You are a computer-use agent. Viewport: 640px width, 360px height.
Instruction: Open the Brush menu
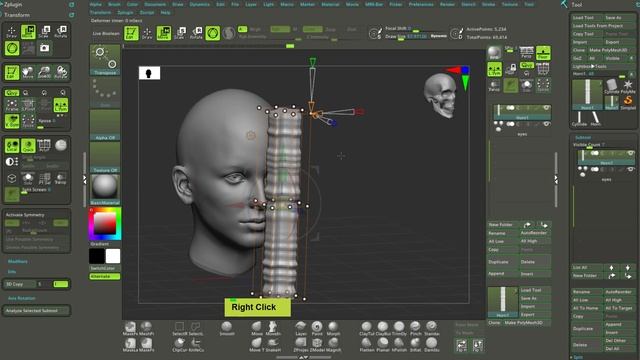point(114,4)
